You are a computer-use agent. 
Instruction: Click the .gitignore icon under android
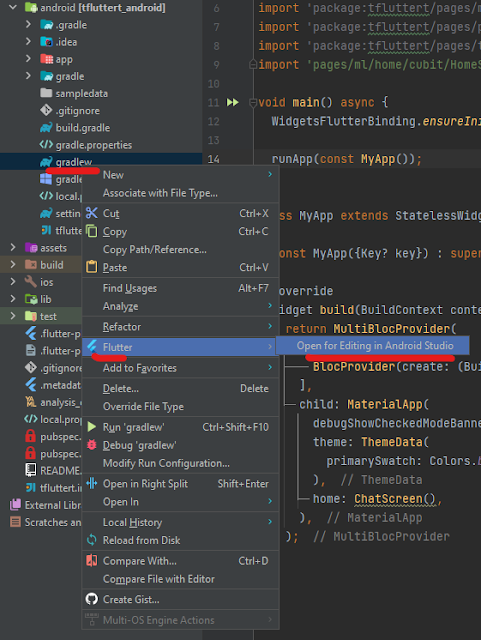click(46, 110)
